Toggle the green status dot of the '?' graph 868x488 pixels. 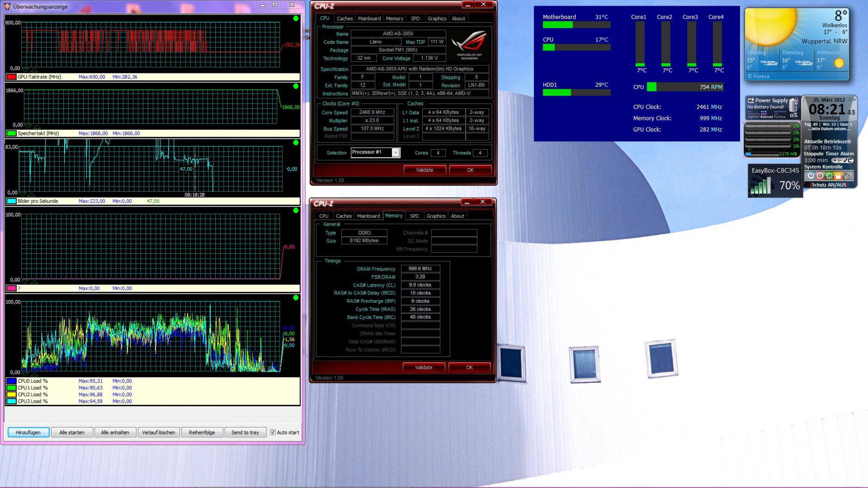point(296,211)
